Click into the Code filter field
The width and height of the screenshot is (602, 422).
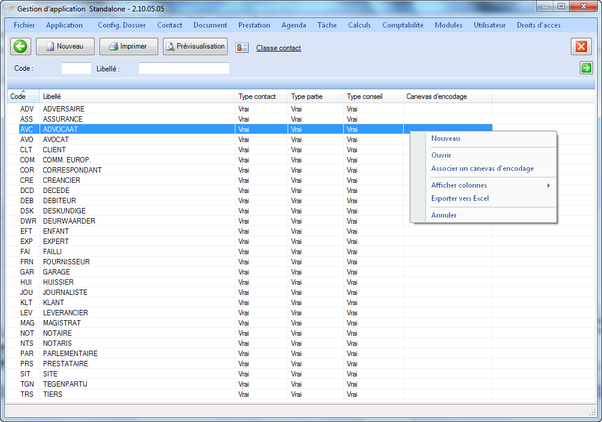tap(76, 69)
